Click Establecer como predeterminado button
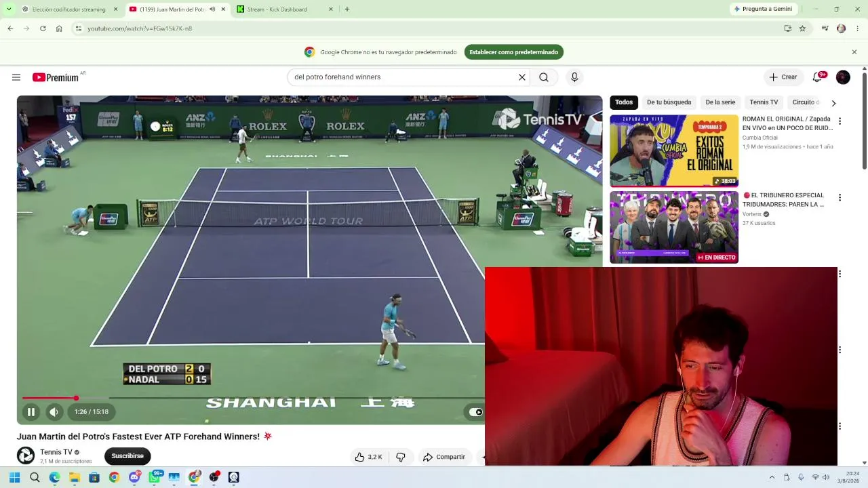868x488 pixels. pos(514,52)
